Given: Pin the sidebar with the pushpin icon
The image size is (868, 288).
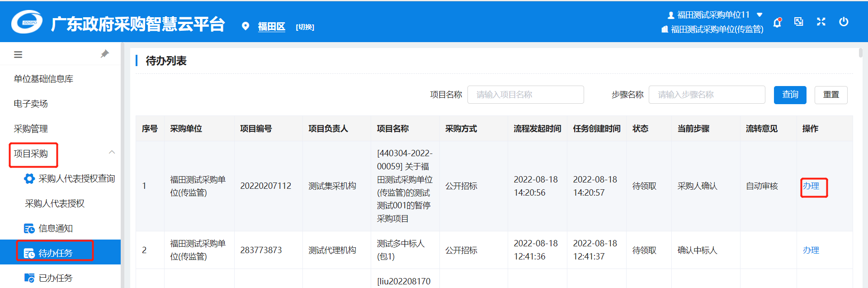Looking at the screenshot, I should click(x=105, y=54).
